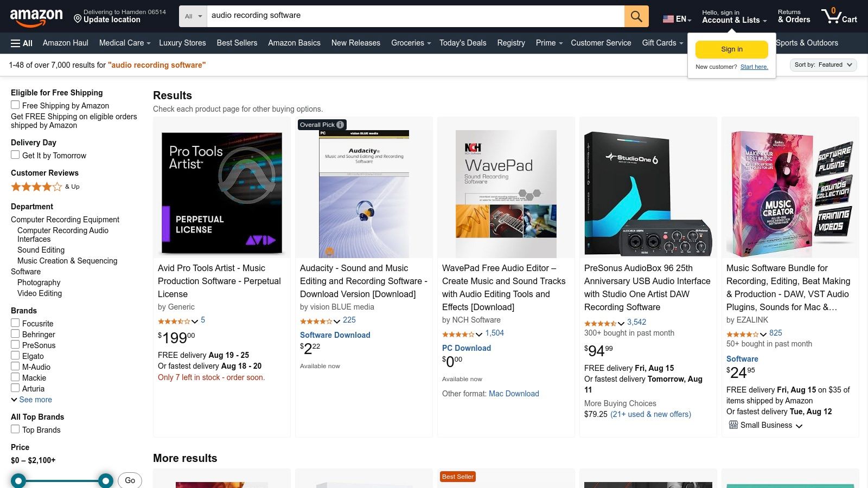Click the price filter Go button
The height and width of the screenshot is (488, 868).
[130, 480]
